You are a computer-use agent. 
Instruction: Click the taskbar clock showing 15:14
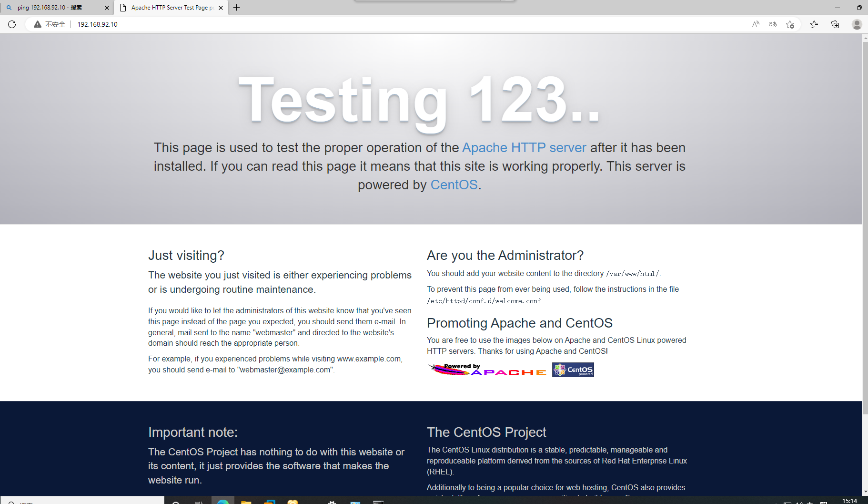pyautogui.click(x=849, y=501)
